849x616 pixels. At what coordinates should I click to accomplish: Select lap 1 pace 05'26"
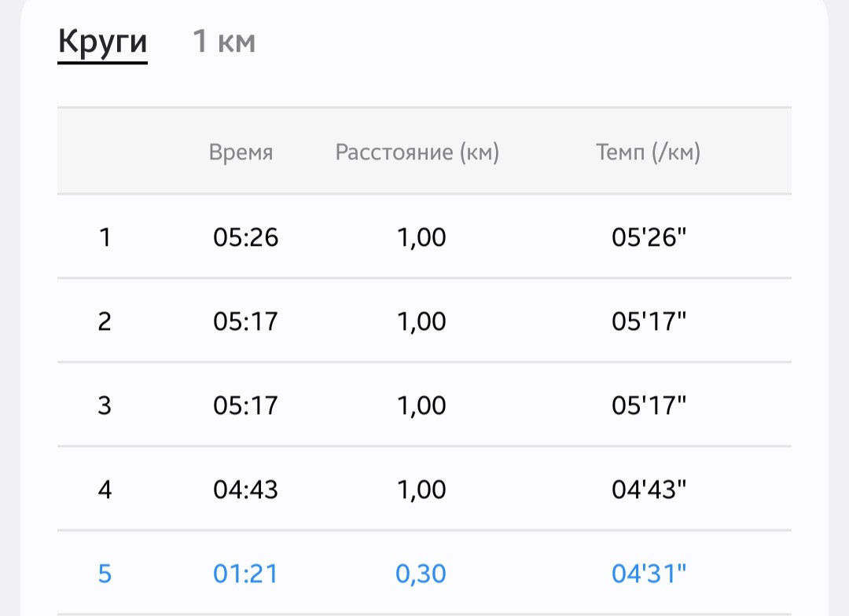click(x=649, y=237)
